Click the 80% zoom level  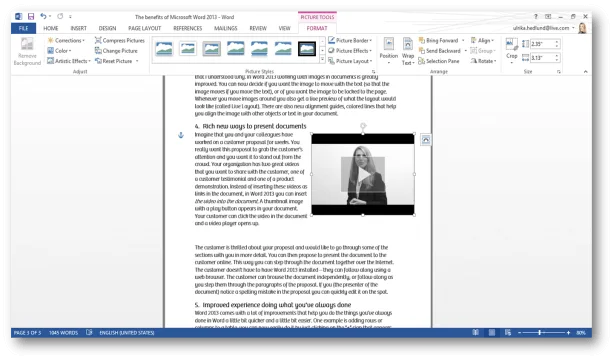point(581,333)
